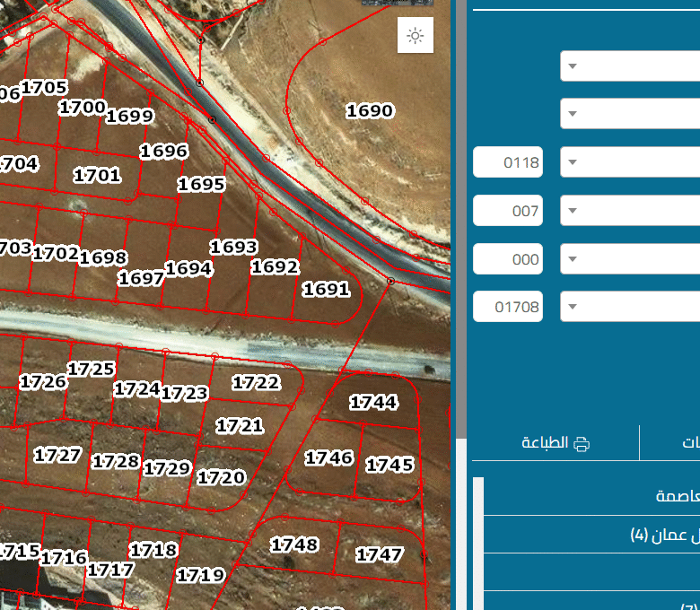Click the sun brightness icon on the map
Image resolution: width=700 pixels, height=610 pixels.
[x=415, y=36]
